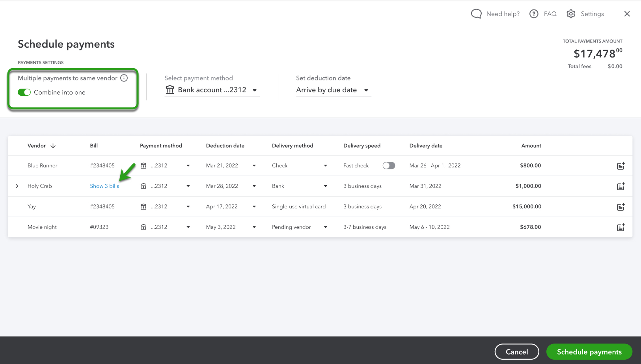641x364 pixels.
Task: Enable Fast check toggle for Blue Runner
Action: point(388,165)
